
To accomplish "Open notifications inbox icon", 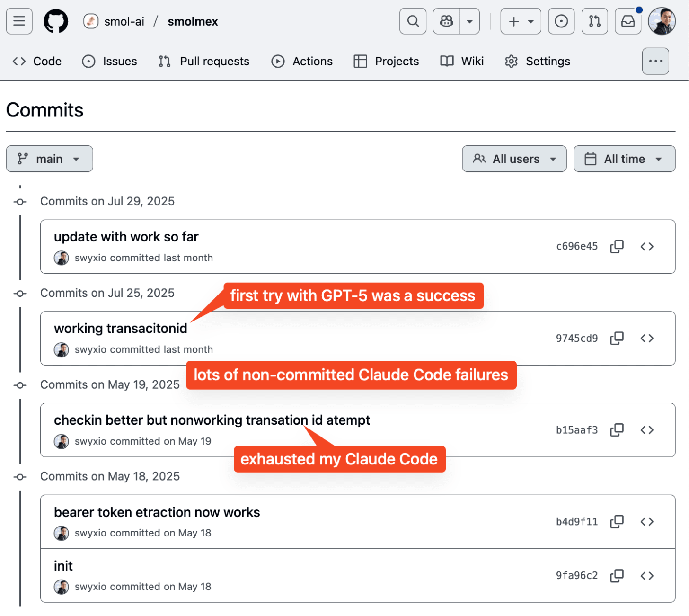I will pyautogui.click(x=628, y=21).
